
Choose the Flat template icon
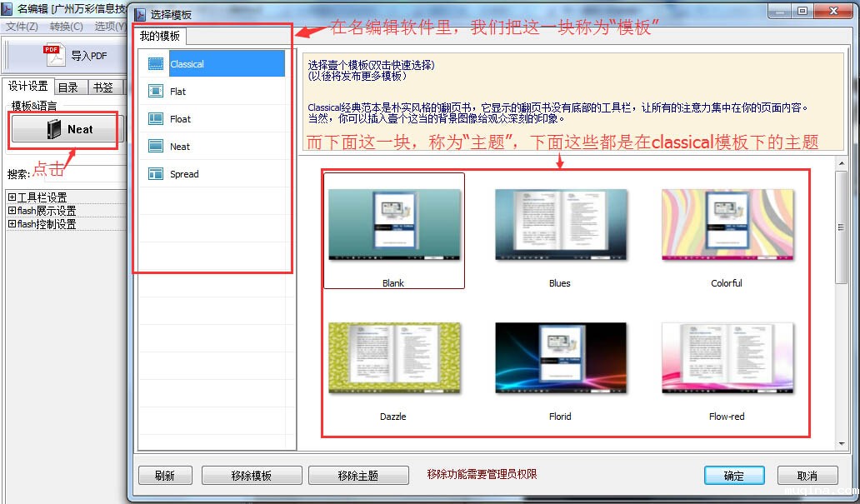tap(155, 92)
